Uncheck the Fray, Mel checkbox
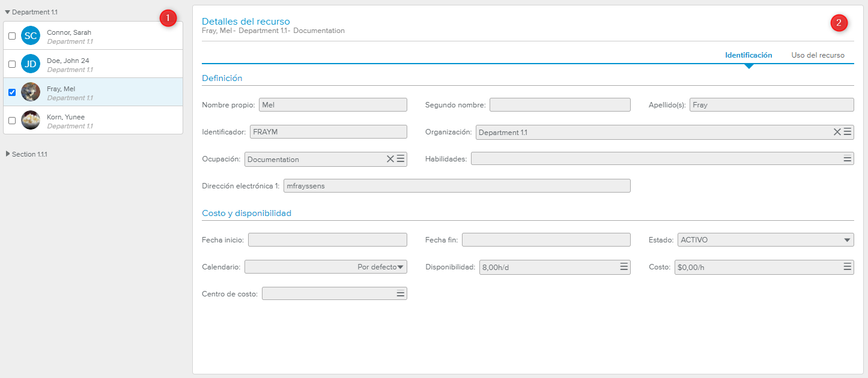The height and width of the screenshot is (378, 868). (x=12, y=92)
